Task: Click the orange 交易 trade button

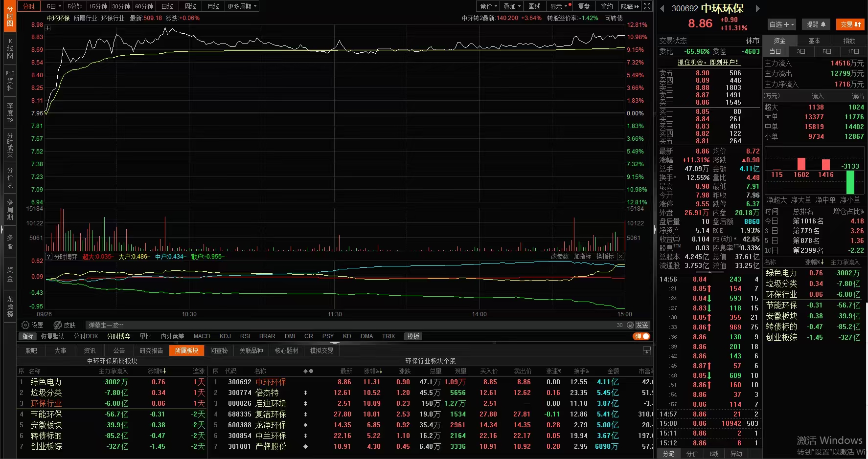Action: coord(850,24)
